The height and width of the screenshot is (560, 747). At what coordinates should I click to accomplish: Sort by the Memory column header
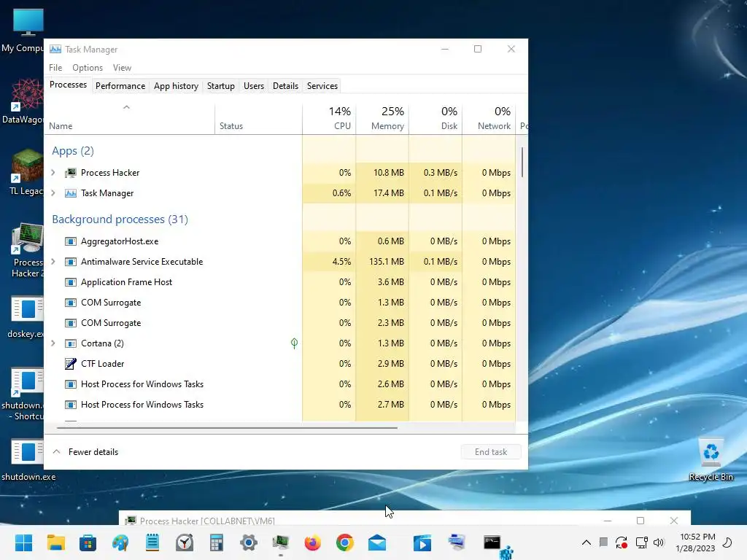[x=382, y=118]
